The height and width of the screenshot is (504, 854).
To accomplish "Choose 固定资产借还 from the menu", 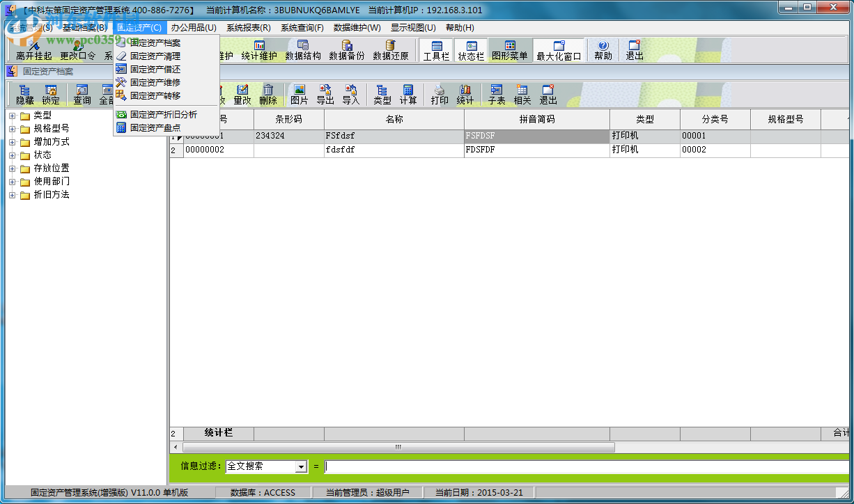I will point(166,70).
